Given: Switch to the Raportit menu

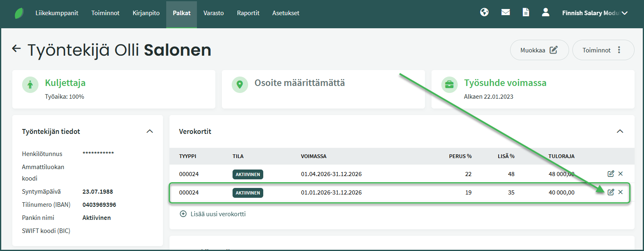Looking at the screenshot, I should 248,13.
